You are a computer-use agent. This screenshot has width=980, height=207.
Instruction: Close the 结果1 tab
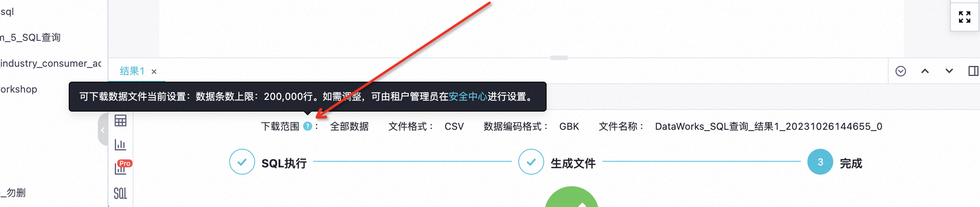pos(154,72)
